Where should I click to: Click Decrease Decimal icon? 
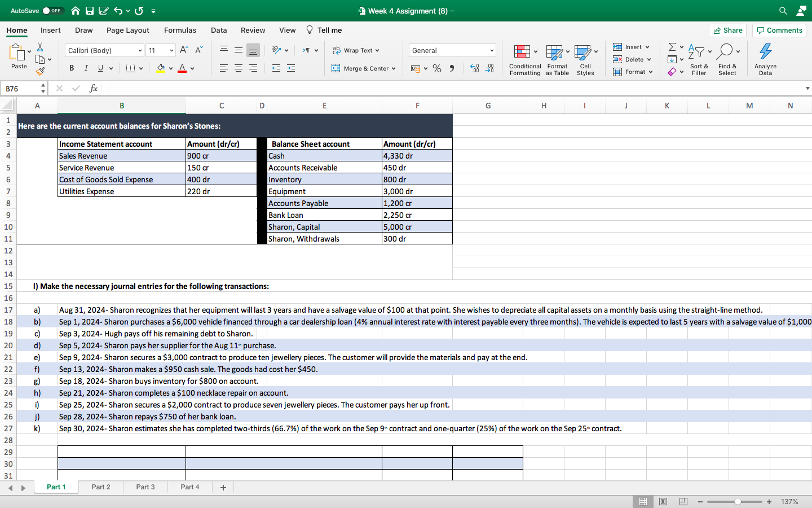[x=489, y=68]
